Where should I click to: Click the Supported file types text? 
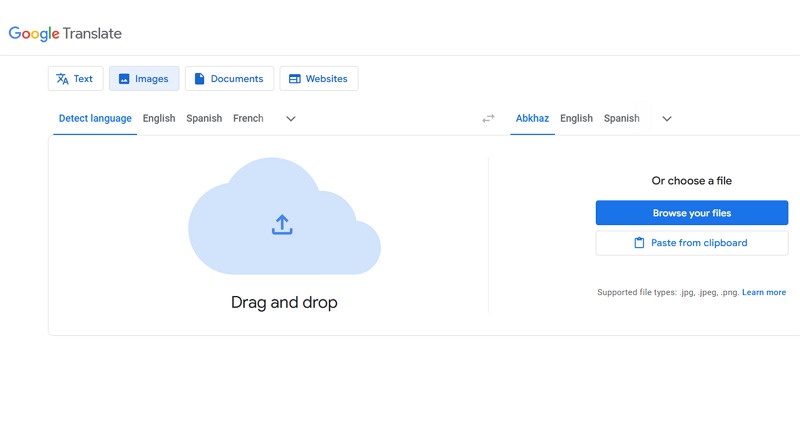[668, 292]
